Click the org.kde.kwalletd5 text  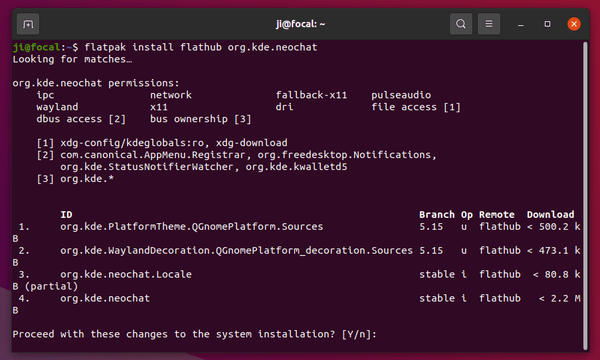click(296, 167)
